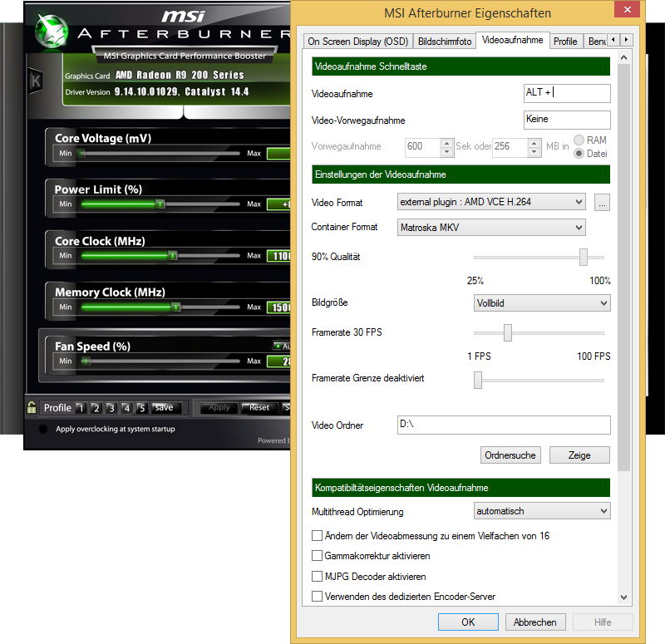The height and width of the screenshot is (644, 665).
Task: Click the Fan Speed value box
Action: tap(278, 361)
